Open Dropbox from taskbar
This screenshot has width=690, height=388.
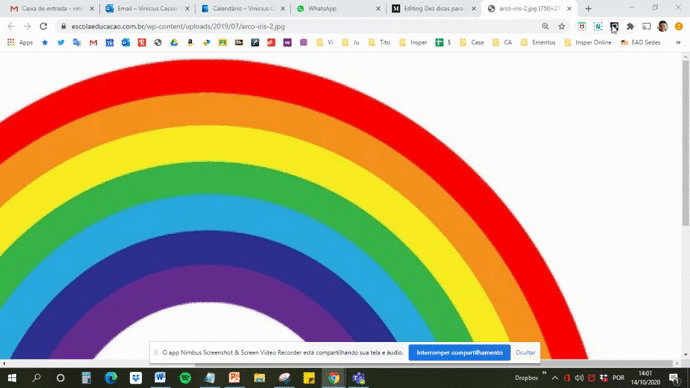[136, 378]
